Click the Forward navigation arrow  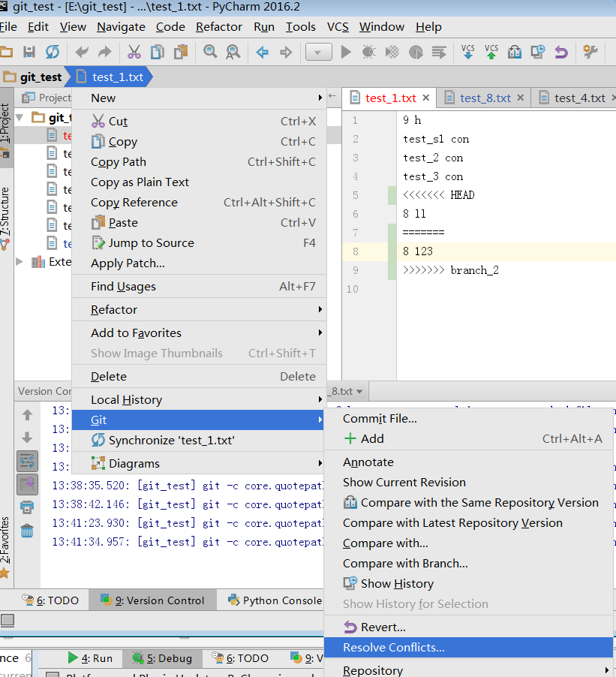pyautogui.click(x=286, y=53)
